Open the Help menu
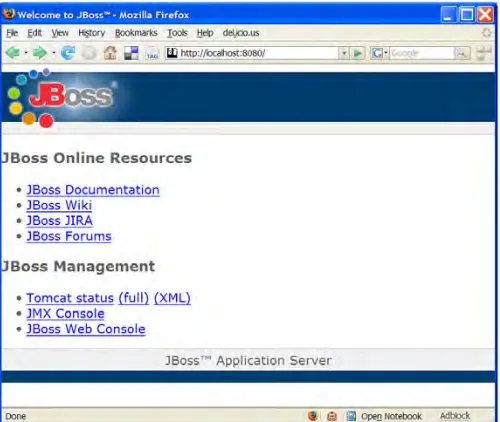Viewport: 500px width, 422px height. 205,33
